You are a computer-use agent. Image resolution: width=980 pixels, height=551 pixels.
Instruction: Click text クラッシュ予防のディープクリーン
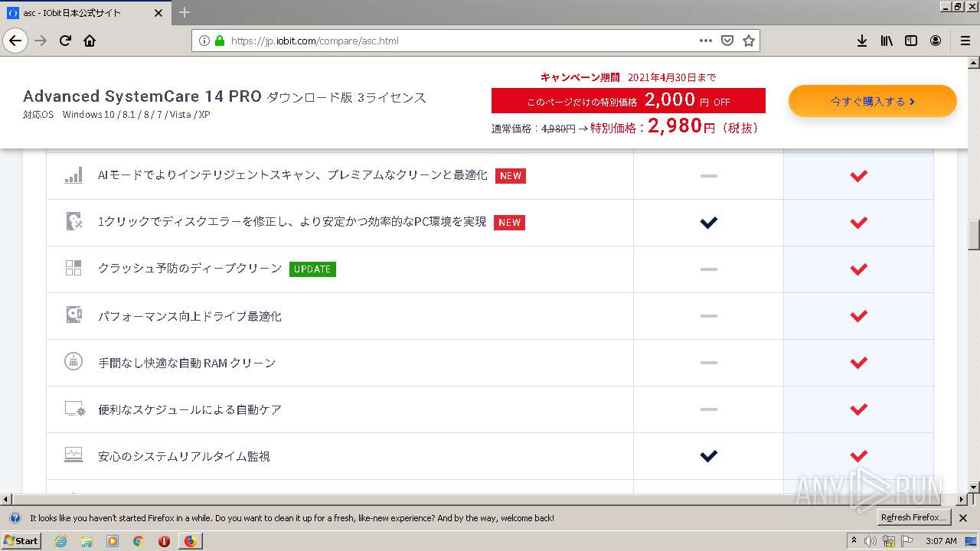click(190, 269)
